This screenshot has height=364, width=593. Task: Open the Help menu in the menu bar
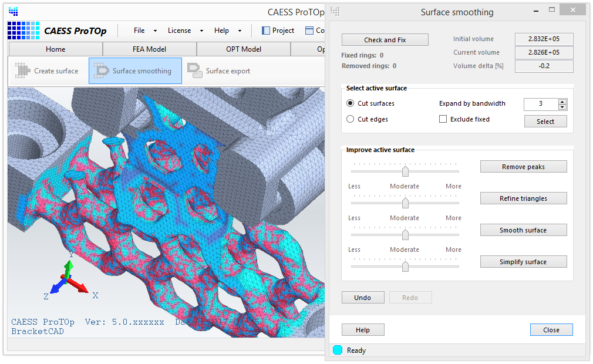(221, 31)
